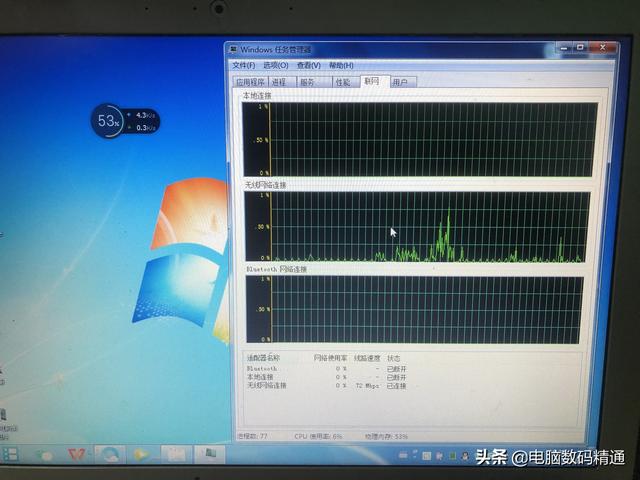Image resolution: width=640 pixels, height=480 pixels.
Task: Switch to the 应用程序 tab
Action: coord(250,82)
